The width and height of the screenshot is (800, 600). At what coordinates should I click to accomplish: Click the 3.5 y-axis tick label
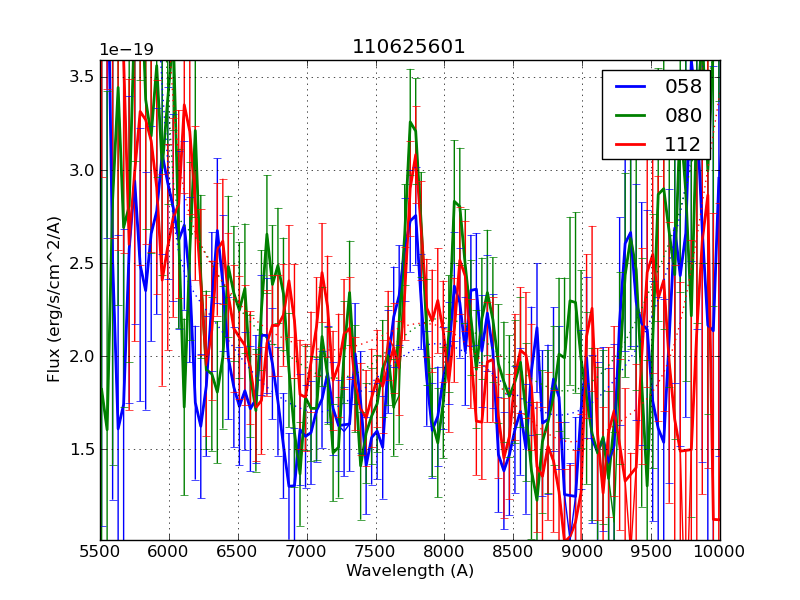pyautogui.click(x=82, y=78)
